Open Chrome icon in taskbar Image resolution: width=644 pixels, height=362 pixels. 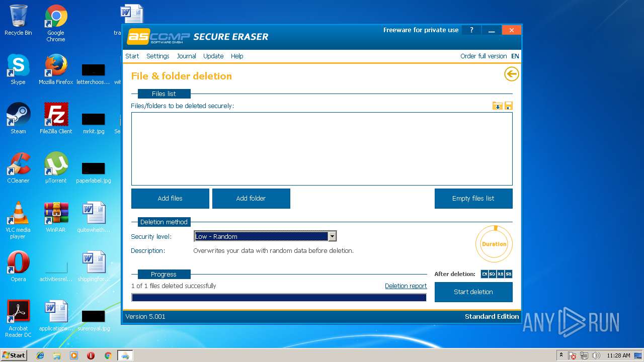click(108, 355)
